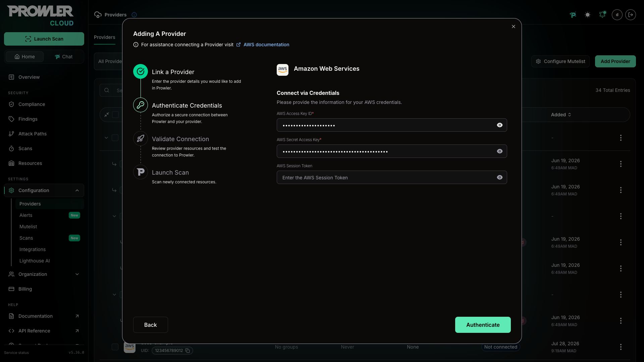This screenshot has height=362, width=644.
Task: Click the Prowler Cloud logo
Action: point(41,15)
